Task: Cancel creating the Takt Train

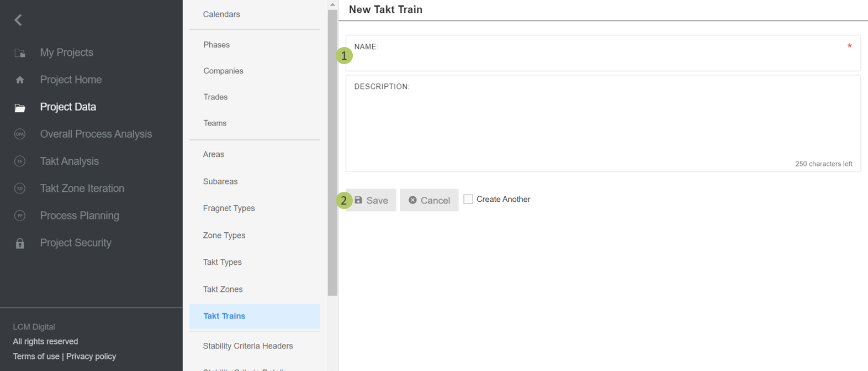Action: click(429, 200)
